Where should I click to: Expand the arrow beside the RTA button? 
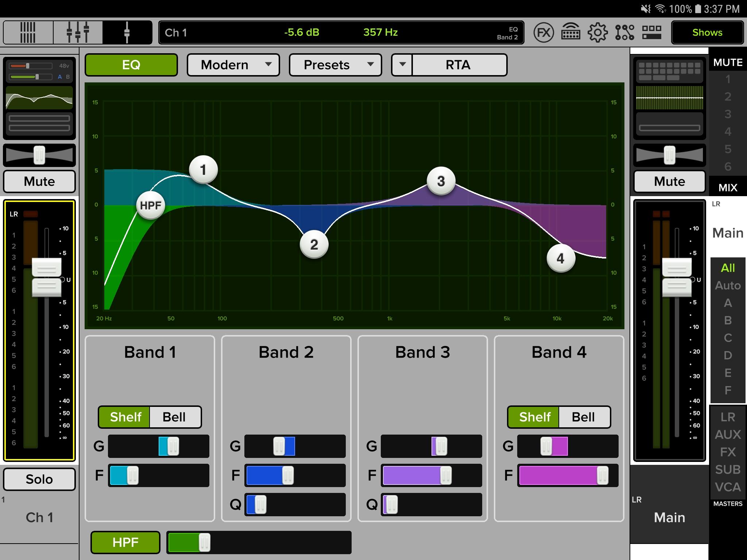pyautogui.click(x=402, y=65)
